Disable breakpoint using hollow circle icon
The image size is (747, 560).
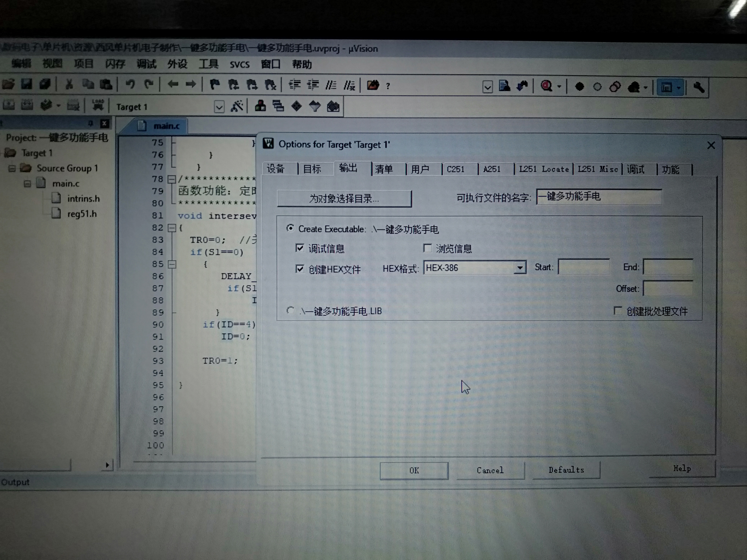coord(597,87)
